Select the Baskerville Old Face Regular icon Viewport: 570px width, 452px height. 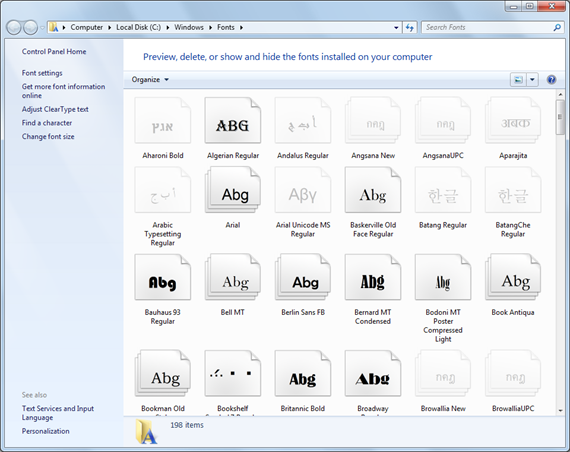[x=373, y=190]
